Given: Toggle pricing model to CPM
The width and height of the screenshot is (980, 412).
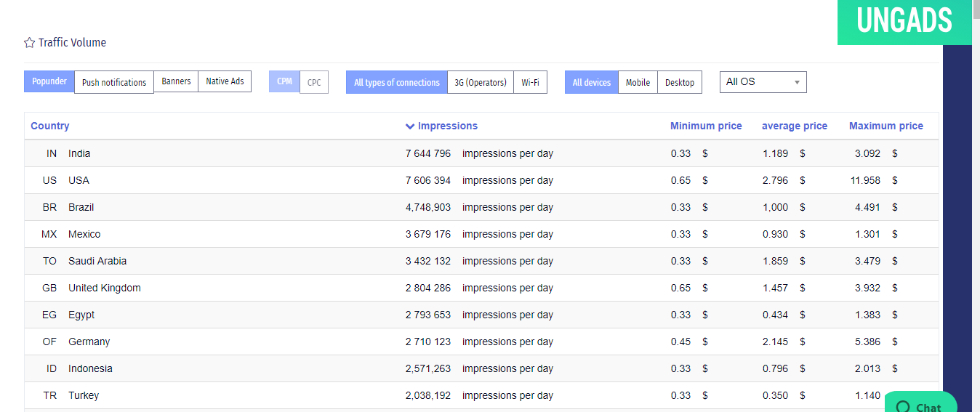Looking at the screenshot, I should point(284,81).
